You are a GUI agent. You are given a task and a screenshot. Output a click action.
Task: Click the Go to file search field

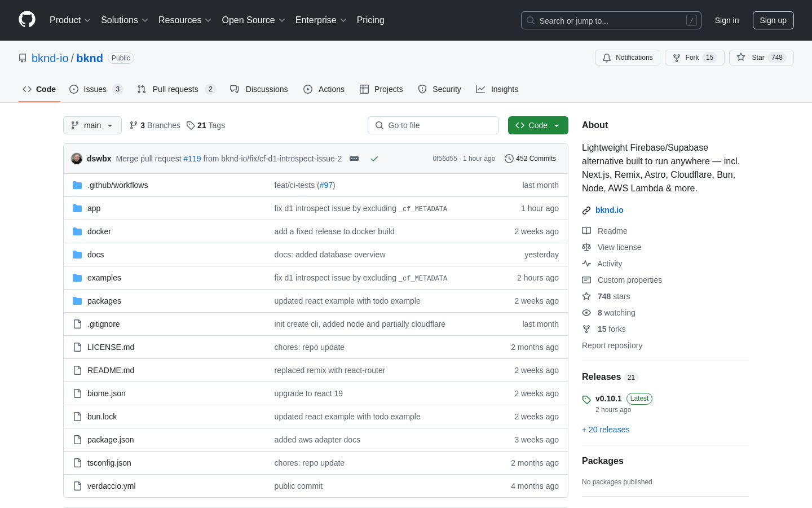tap(433, 125)
